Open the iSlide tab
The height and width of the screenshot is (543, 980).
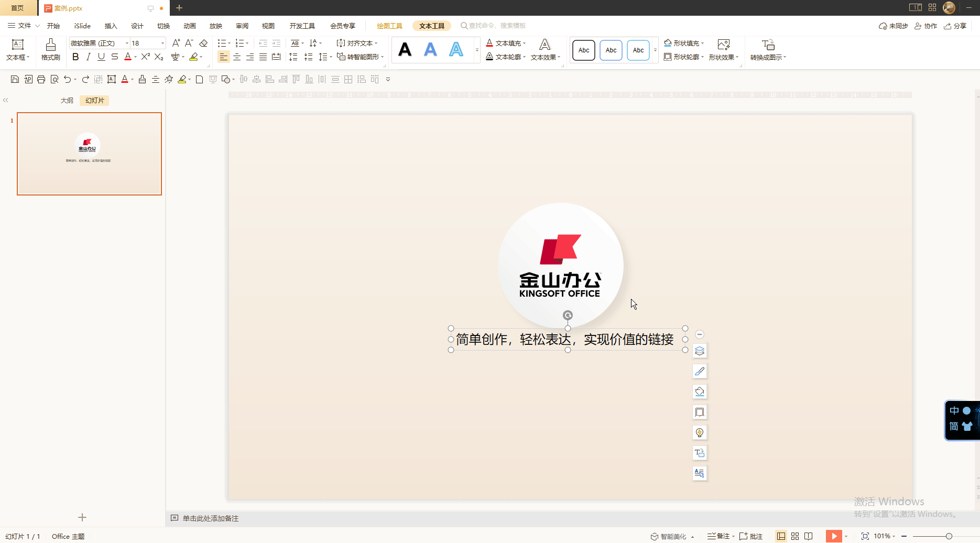click(x=82, y=26)
